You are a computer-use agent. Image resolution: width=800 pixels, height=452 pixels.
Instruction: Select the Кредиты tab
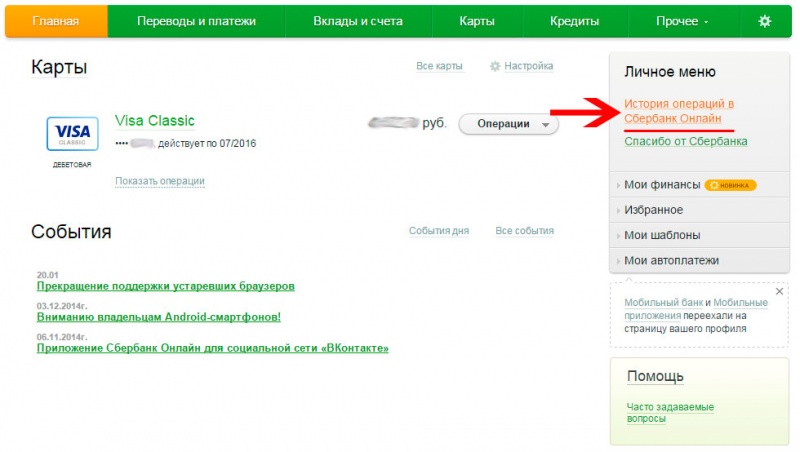575,21
